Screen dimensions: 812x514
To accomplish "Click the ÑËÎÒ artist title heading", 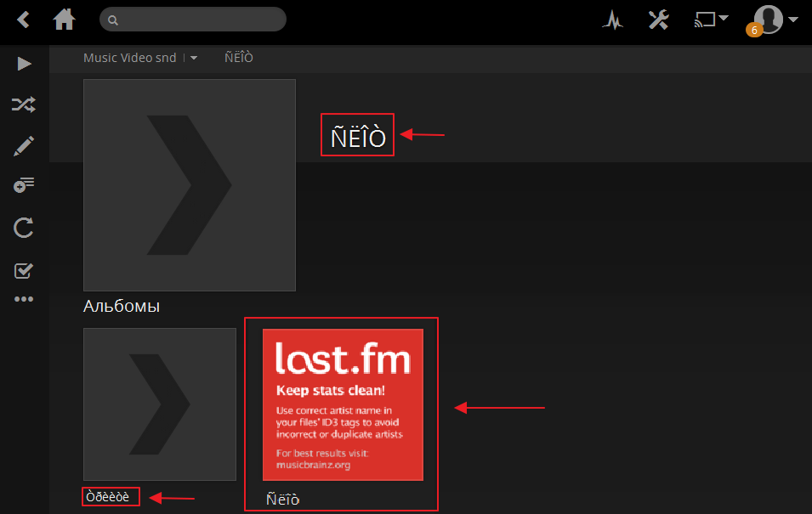I will coord(358,136).
